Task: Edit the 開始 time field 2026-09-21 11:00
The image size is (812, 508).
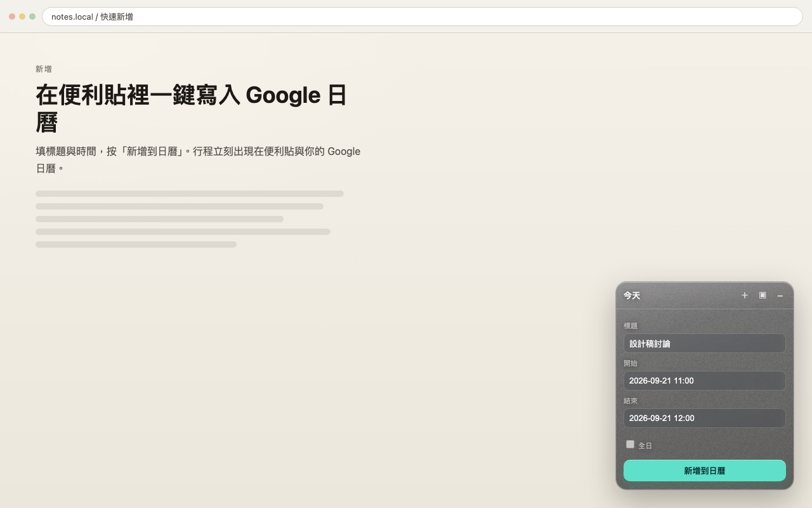Action: (x=705, y=381)
